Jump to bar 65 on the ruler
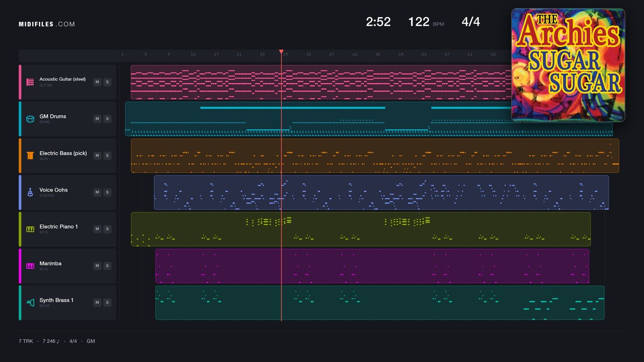The width and height of the screenshot is (644, 362). pos(493,54)
